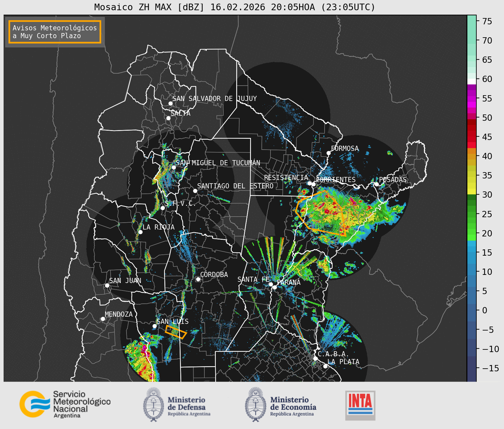Screen dimensions: 504x429
Task: Click the MENDOZA city label
Action: pos(119,314)
